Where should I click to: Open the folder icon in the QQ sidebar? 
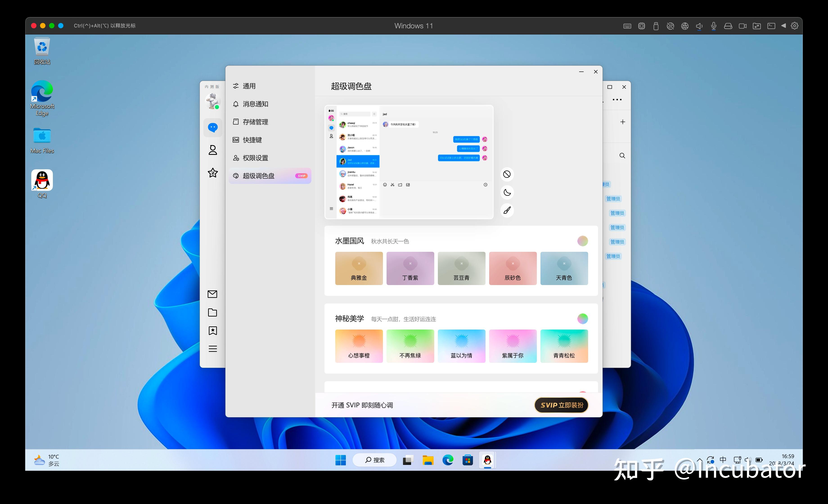212,312
